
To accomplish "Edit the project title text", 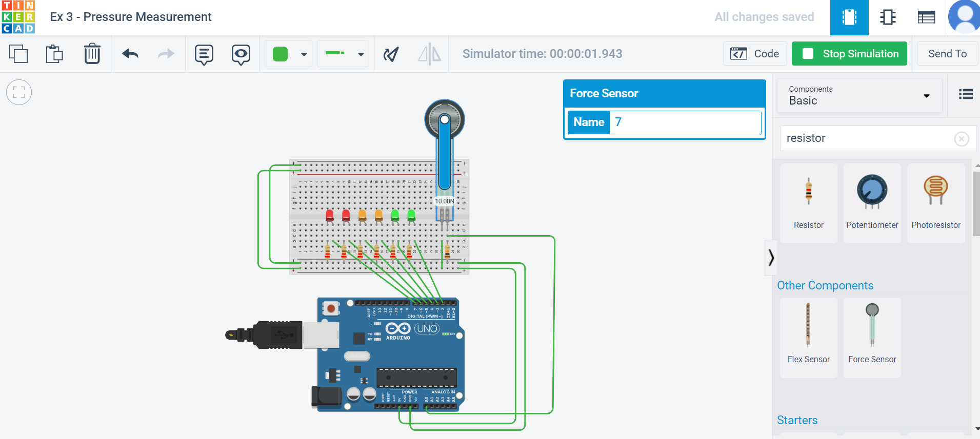I will point(131,17).
